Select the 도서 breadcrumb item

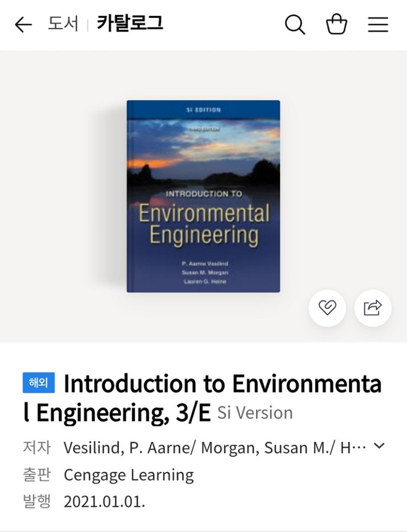pos(64,24)
